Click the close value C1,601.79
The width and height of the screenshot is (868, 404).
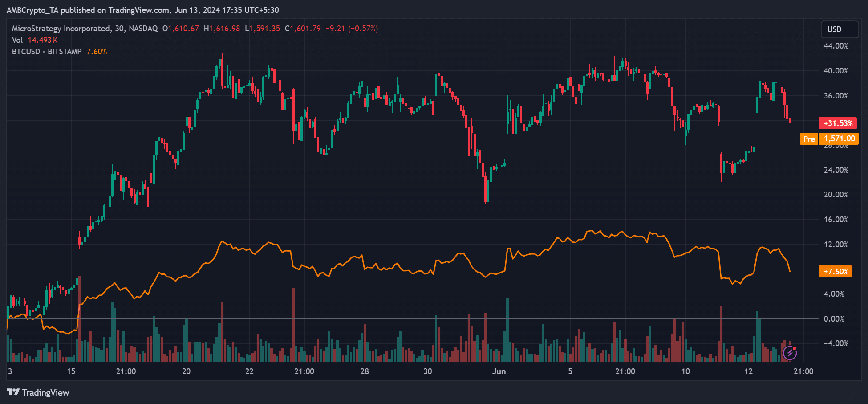pyautogui.click(x=303, y=29)
